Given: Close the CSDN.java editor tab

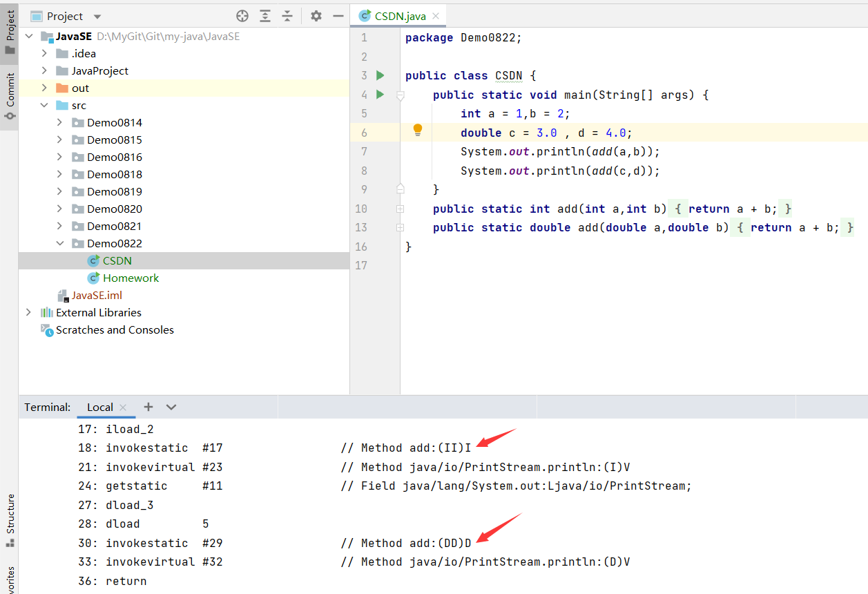Looking at the screenshot, I should click(435, 17).
